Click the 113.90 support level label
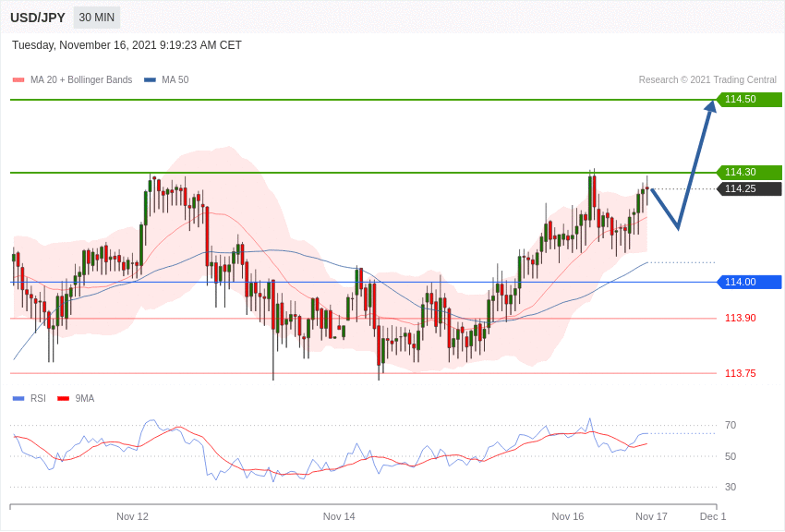Viewport: 785px width, 532px height. click(x=741, y=319)
